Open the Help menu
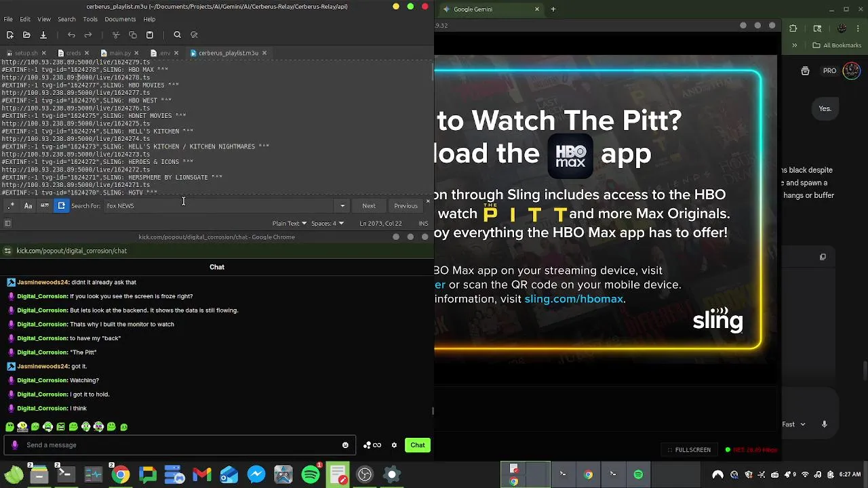Image resolution: width=868 pixels, height=488 pixels. (x=149, y=19)
